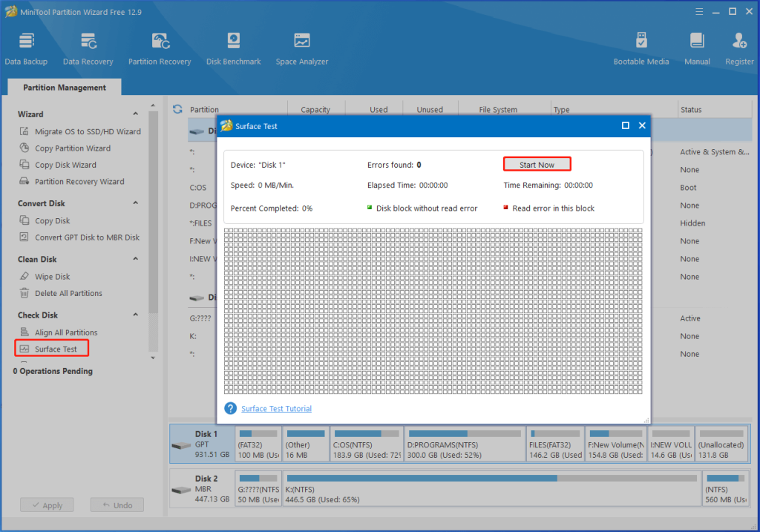760x532 pixels.
Task: Collapse the Wizard section
Action: (x=136, y=114)
